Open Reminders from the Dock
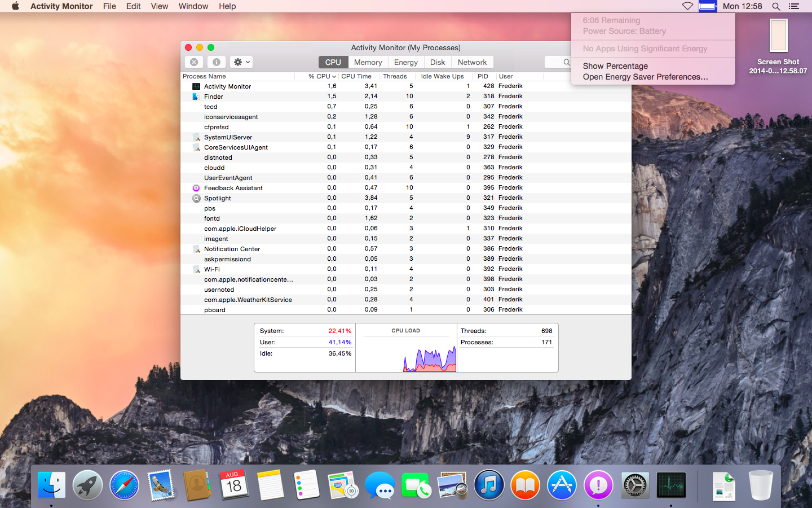Image resolution: width=812 pixels, height=508 pixels. click(307, 485)
